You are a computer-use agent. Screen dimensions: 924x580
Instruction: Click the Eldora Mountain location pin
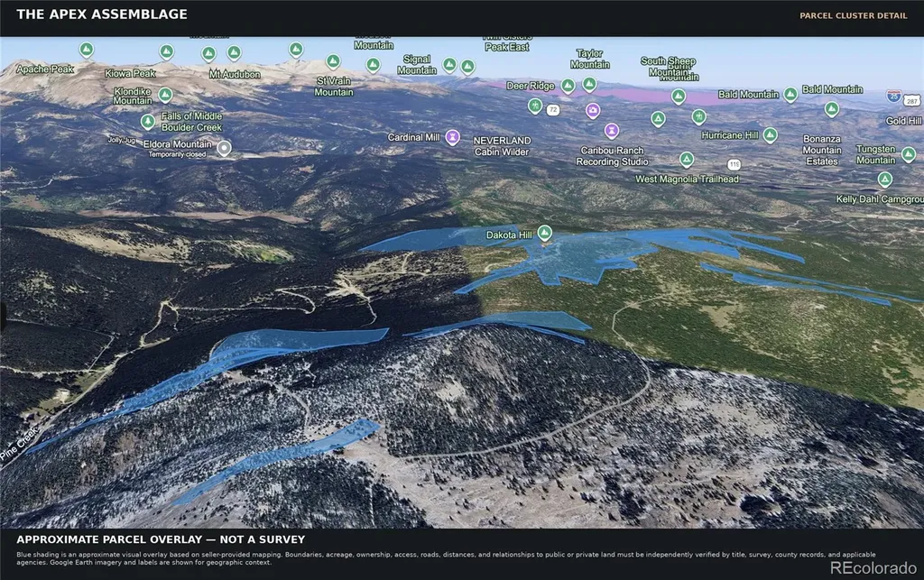coord(224,149)
